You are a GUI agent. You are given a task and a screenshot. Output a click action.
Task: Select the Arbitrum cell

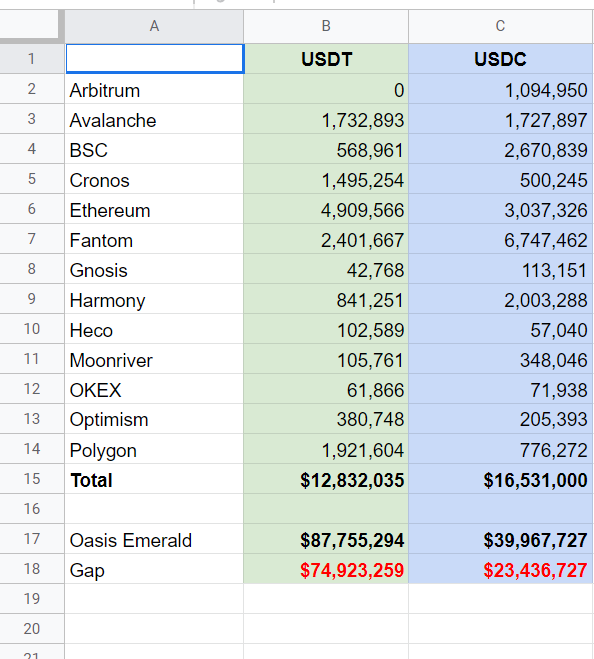[x=154, y=89]
